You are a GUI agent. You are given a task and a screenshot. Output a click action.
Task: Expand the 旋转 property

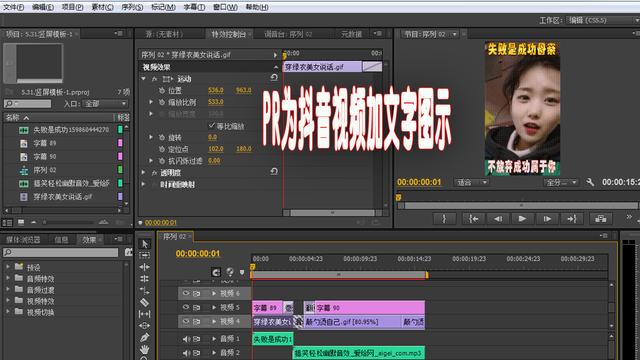(151, 138)
